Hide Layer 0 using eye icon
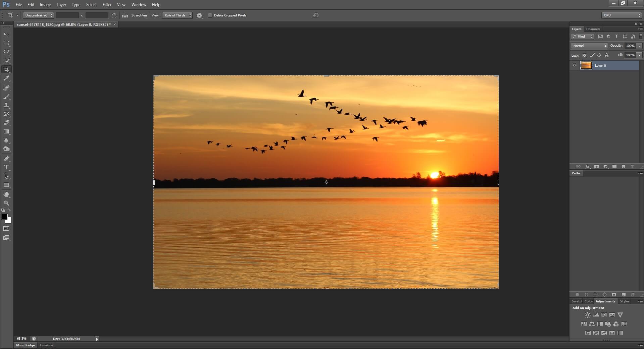The image size is (644, 349). (575, 65)
